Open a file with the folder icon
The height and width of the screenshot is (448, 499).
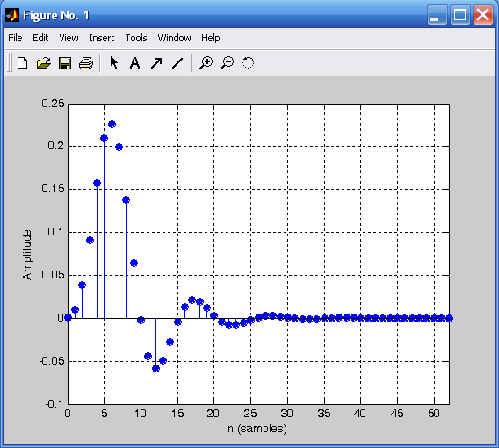tap(44, 63)
